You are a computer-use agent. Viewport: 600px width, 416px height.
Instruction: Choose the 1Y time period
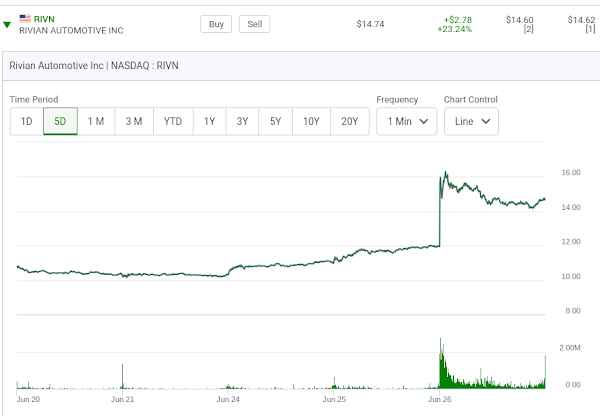209,121
